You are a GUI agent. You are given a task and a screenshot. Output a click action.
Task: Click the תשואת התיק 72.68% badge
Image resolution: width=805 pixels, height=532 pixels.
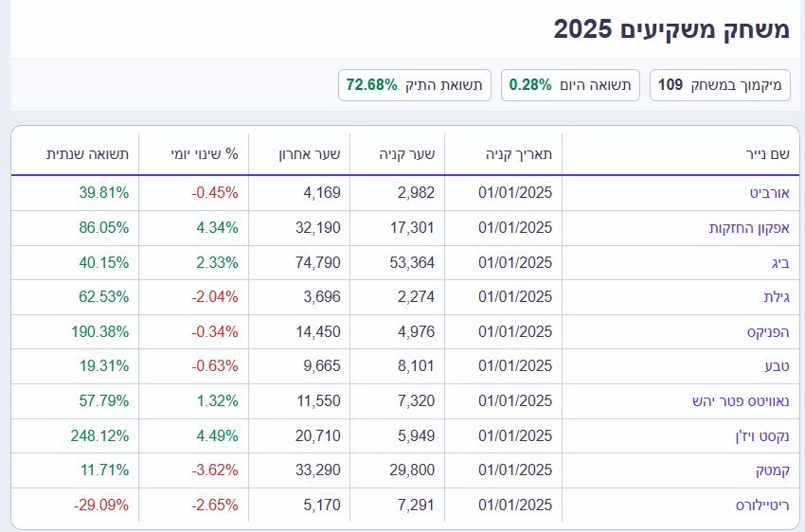pos(415,85)
